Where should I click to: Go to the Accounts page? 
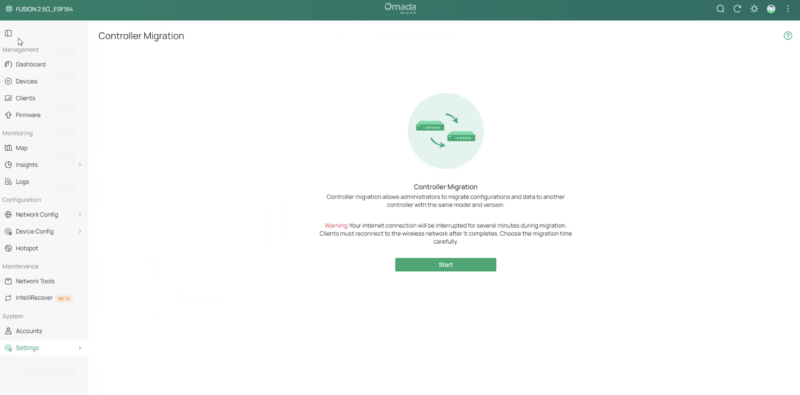tap(29, 331)
